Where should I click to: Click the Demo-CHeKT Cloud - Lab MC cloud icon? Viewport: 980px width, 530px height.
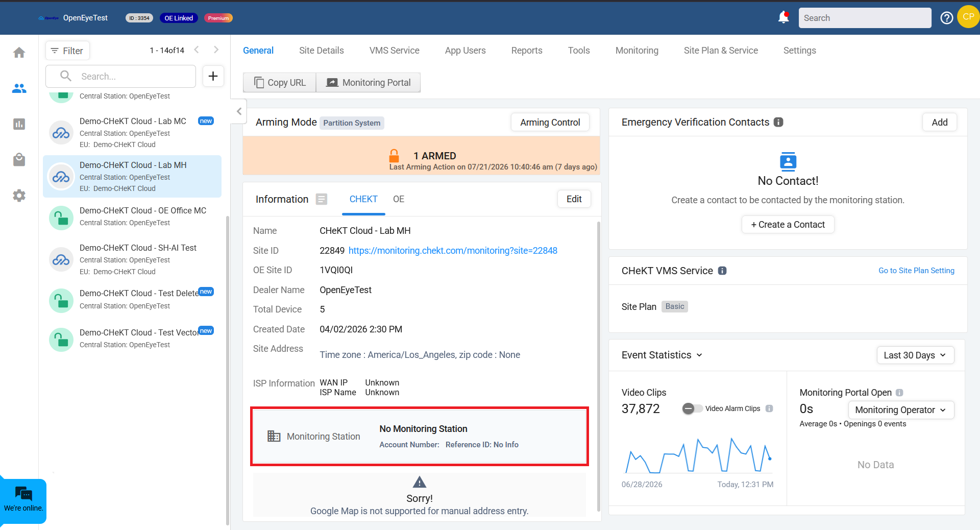(x=61, y=133)
